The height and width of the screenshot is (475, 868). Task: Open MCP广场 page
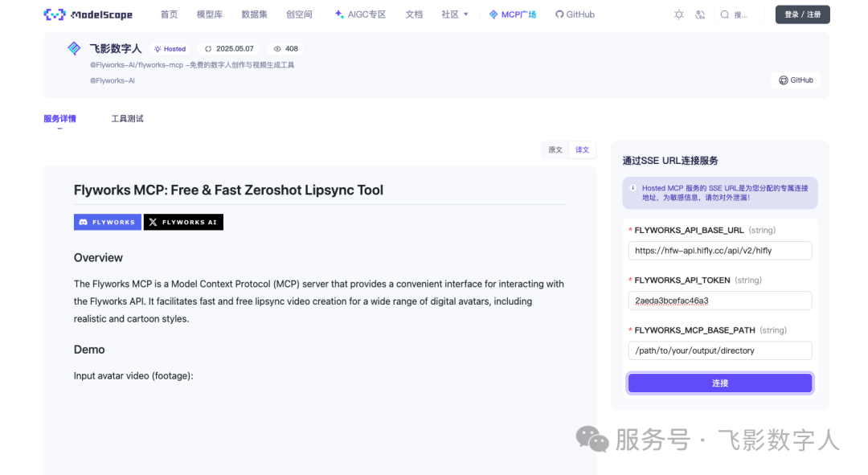[513, 14]
